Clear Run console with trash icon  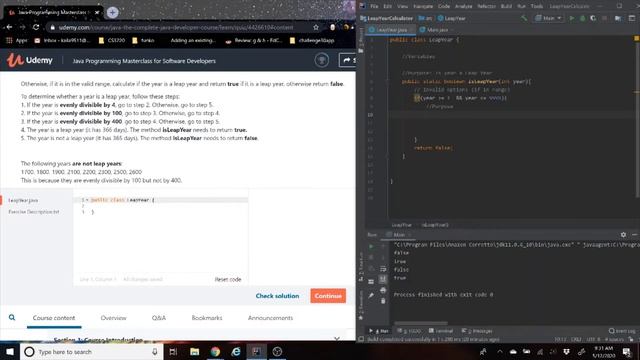click(x=383, y=301)
